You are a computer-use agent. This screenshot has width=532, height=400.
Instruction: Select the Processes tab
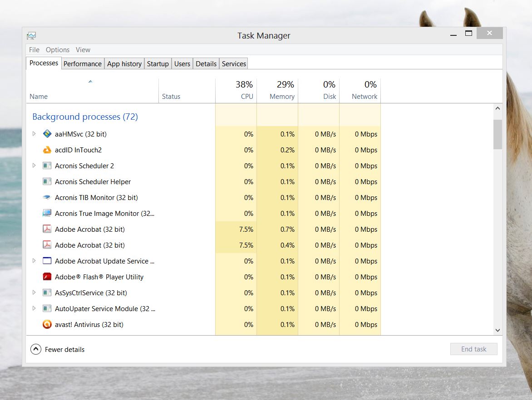tap(44, 63)
